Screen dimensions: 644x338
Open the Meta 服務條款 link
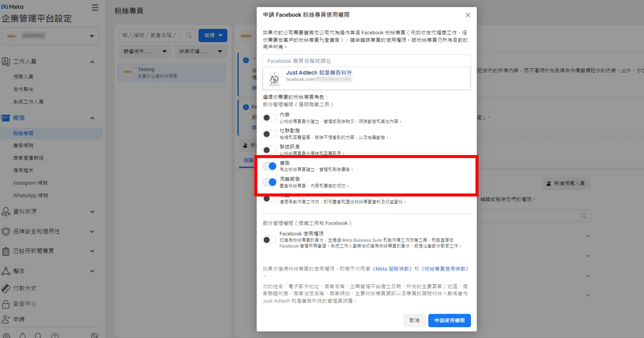click(392, 269)
